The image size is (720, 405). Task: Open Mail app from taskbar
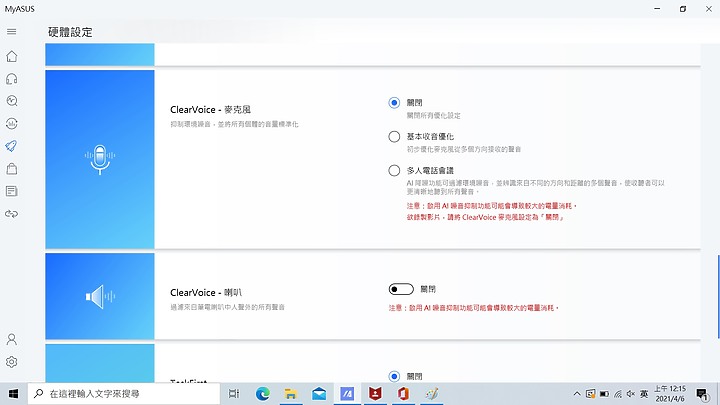click(319, 394)
